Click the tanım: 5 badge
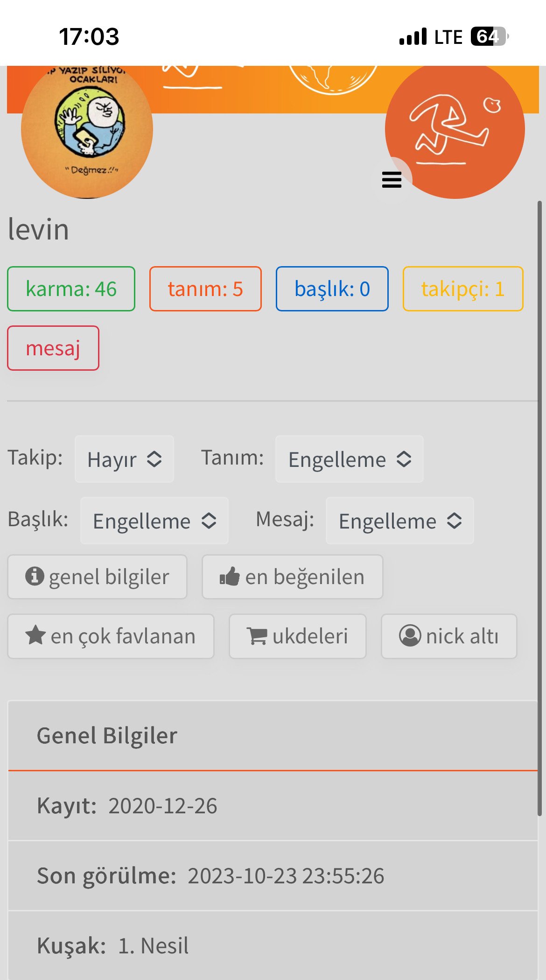 tap(205, 289)
